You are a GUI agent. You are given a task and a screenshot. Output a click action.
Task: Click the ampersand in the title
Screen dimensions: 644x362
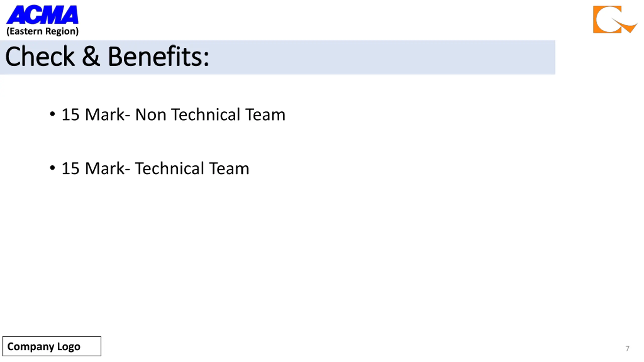point(91,57)
